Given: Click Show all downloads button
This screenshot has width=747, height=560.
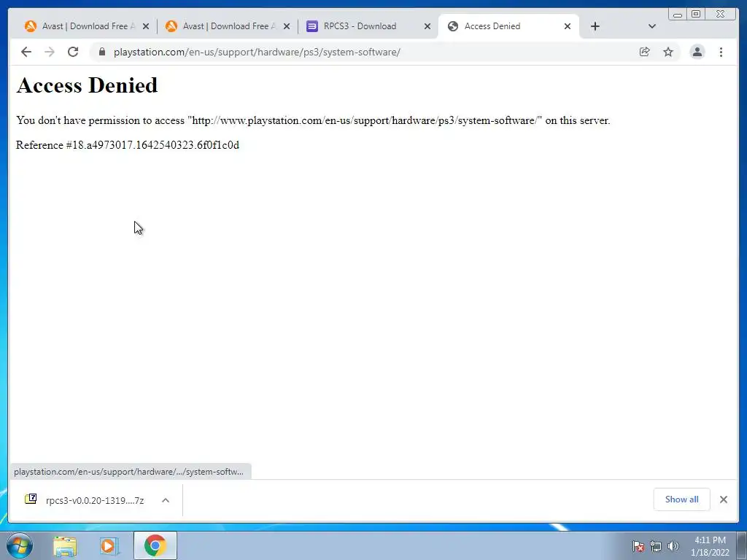Looking at the screenshot, I should [682, 499].
